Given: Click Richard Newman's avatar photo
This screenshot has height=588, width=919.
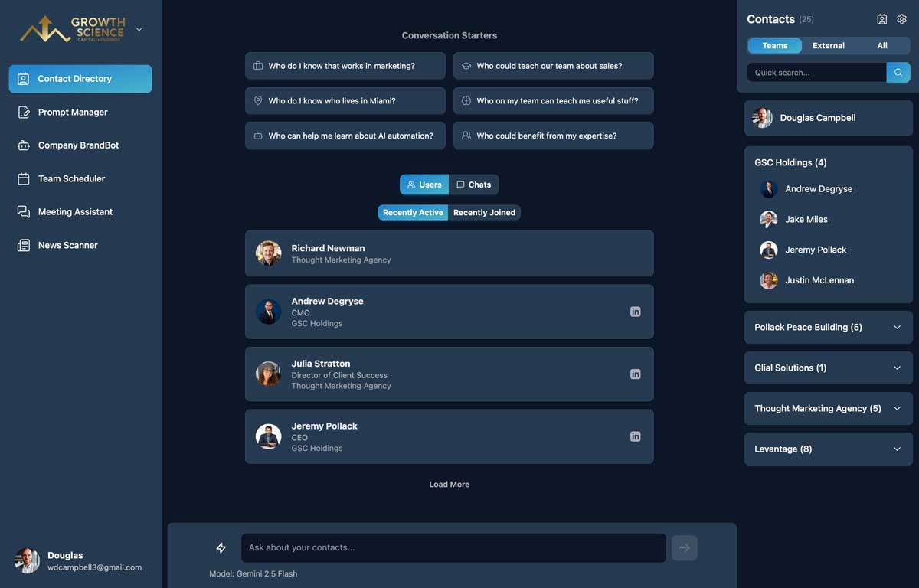Looking at the screenshot, I should [268, 253].
